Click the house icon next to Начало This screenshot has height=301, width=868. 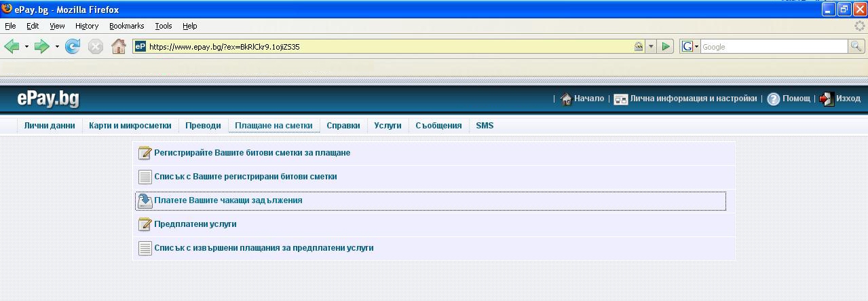pos(567,99)
